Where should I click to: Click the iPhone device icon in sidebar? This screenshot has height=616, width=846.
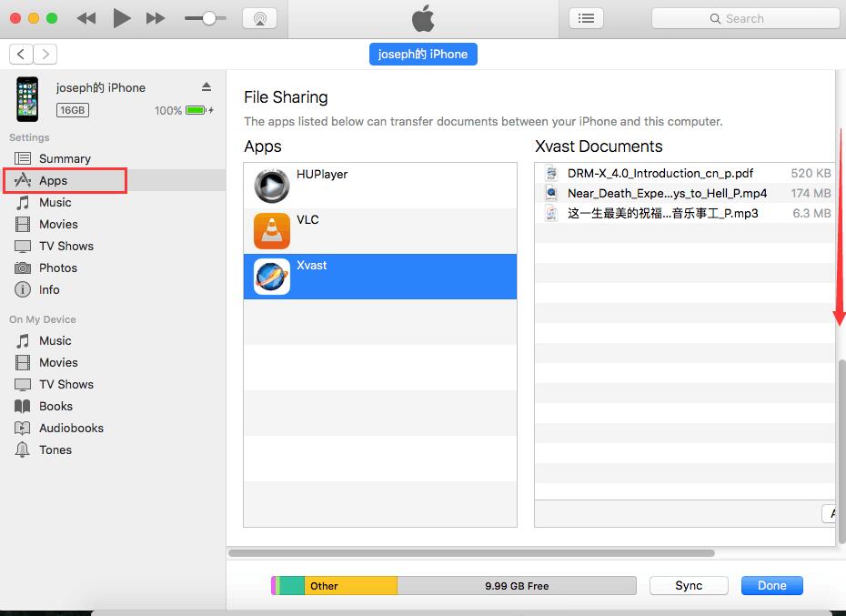pyautogui.click(x=27, y=99)
